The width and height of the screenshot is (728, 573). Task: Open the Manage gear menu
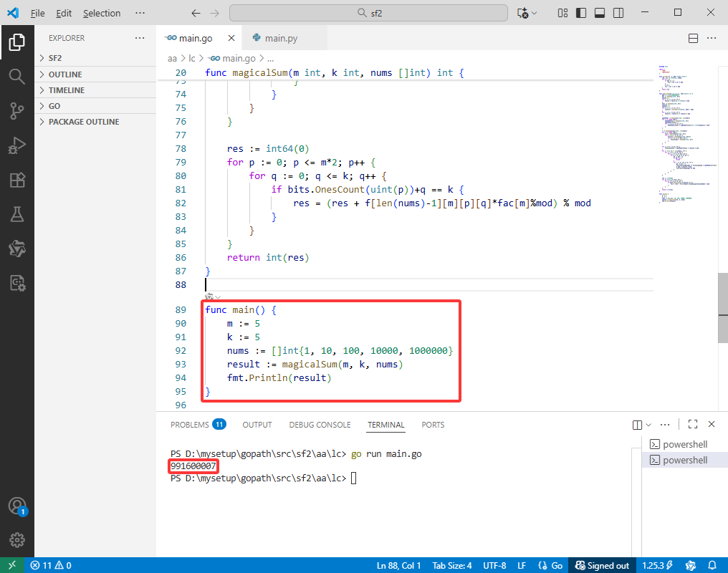[17, 540]
